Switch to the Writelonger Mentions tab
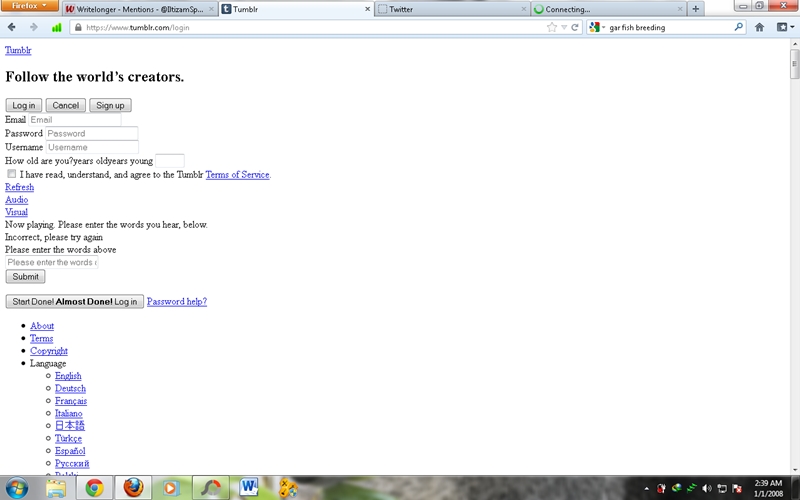Image resolution: width=800 pixels, height=500 pixels. click(x=141, y=9)
